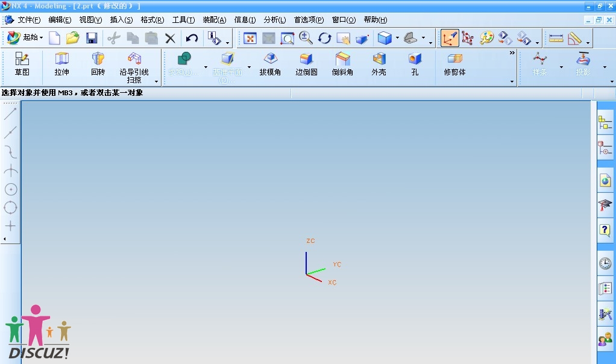Screen dimensions: 616x364
Task: Open the 文件(F) menu
Action: point(29,20)
